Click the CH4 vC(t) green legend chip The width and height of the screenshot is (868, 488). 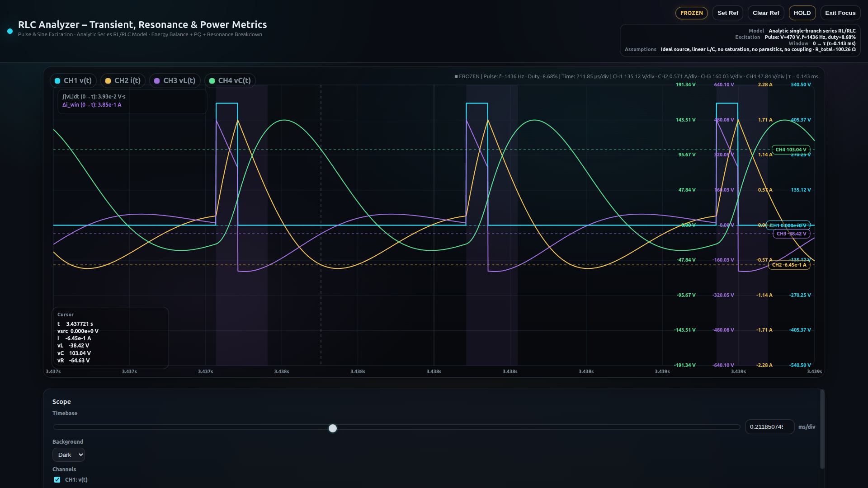[230, 80]
